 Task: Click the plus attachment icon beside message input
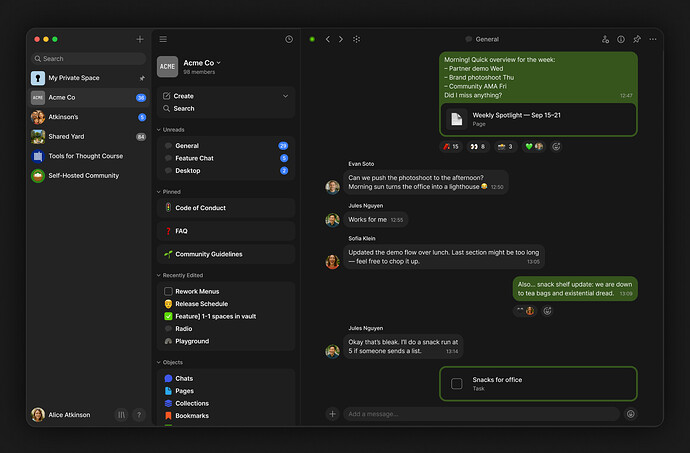coord(332,414)
